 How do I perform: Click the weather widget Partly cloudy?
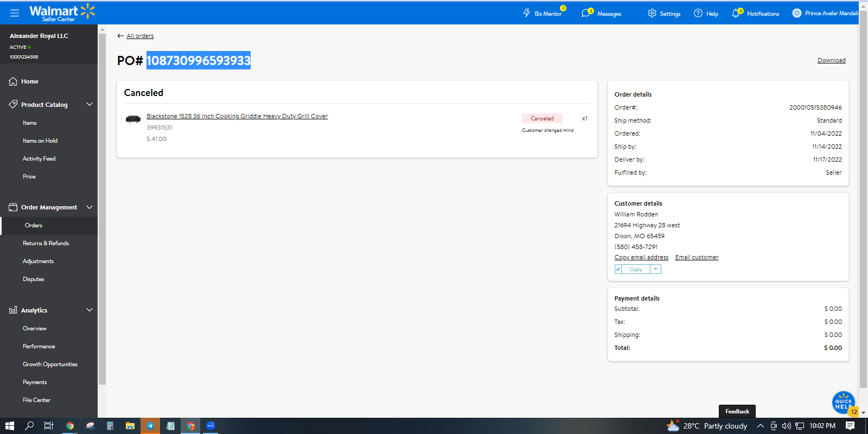(x=707, y=426)
